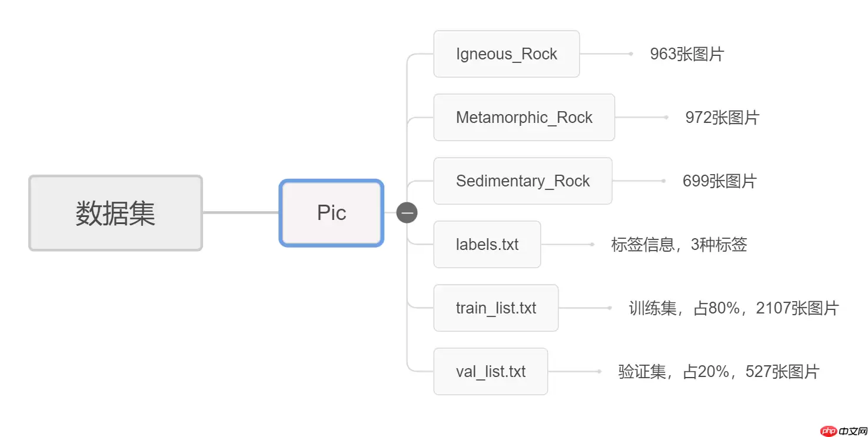Viewport: 868px width, 437px height.
Task: Collapse the Pic node's branches
Action: 407,212
